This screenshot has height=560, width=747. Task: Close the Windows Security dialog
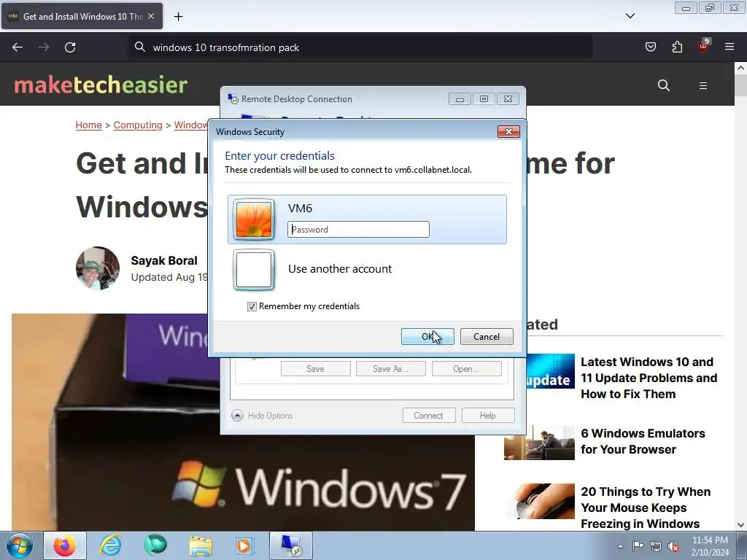pos(508,132)
